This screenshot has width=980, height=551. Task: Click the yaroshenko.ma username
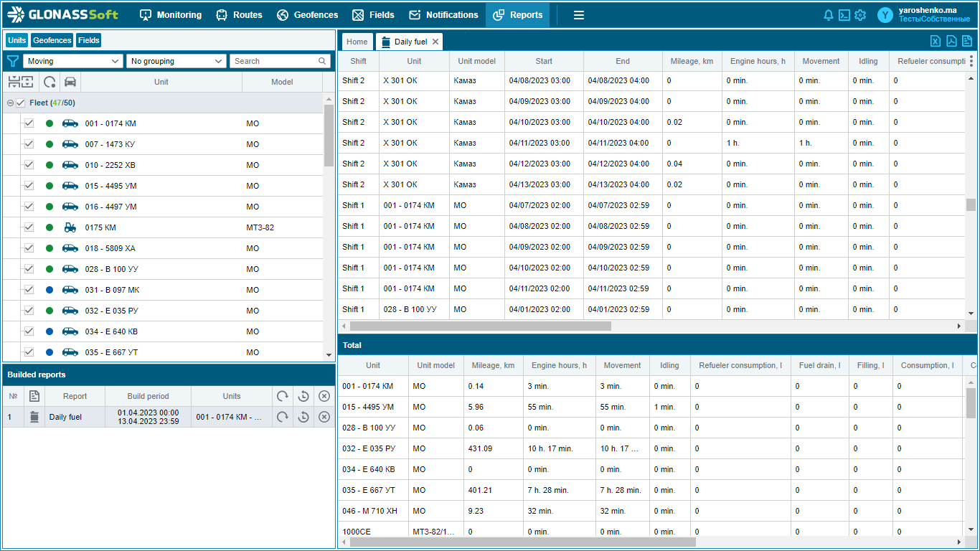tap(927, 10)
